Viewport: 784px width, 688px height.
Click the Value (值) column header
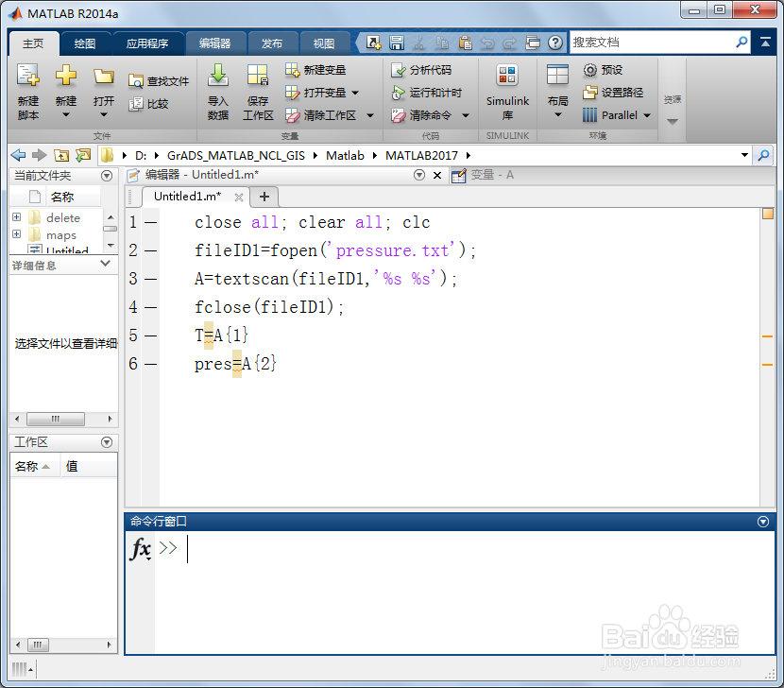click(89, 466)
